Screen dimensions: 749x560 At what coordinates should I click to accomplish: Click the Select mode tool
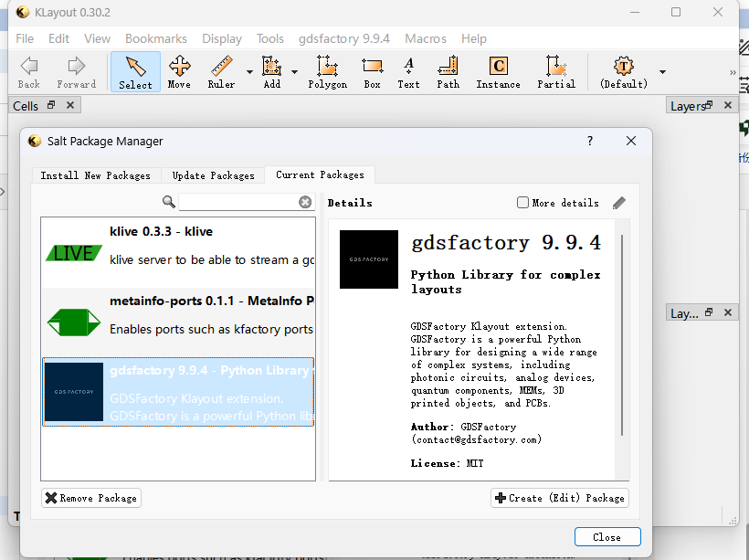point(134,72)
